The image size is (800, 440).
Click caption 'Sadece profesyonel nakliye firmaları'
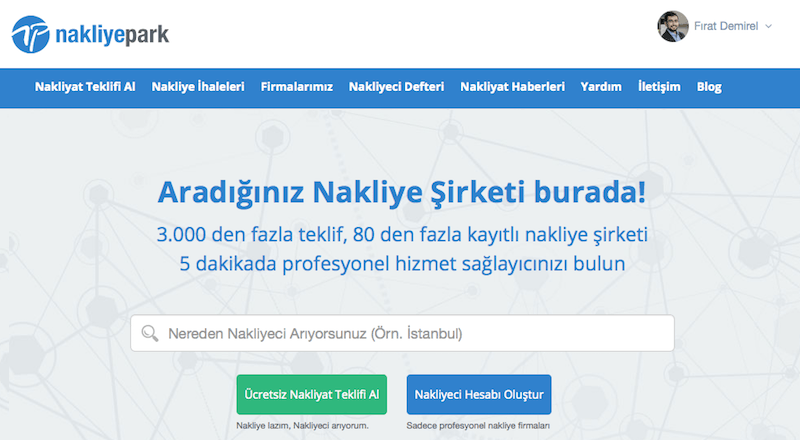click(478, 426)
